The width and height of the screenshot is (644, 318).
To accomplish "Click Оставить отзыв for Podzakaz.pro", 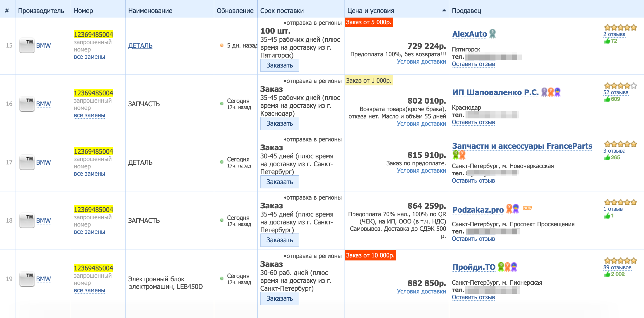I will (x=473, y=239).
